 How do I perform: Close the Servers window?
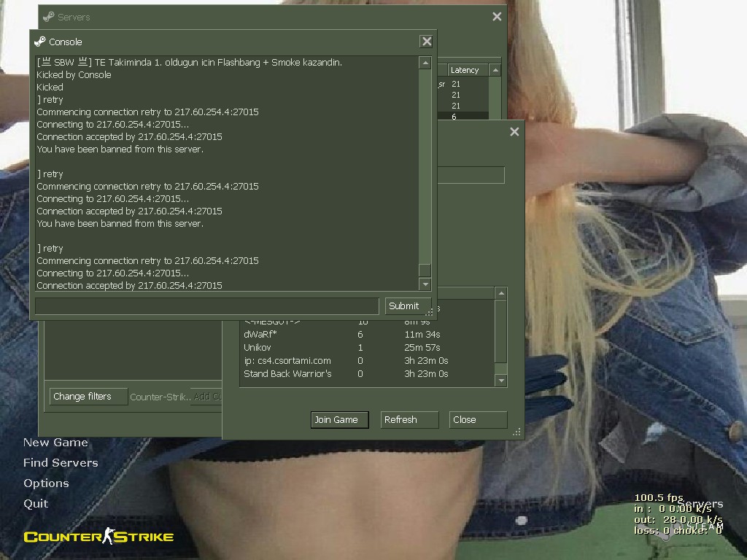point(497,17)
